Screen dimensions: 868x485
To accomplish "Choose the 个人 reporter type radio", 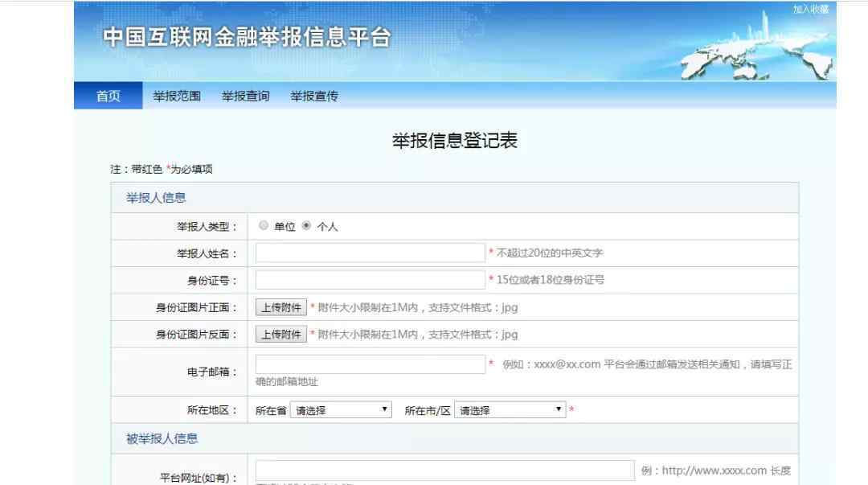I will tap(306, 225).
